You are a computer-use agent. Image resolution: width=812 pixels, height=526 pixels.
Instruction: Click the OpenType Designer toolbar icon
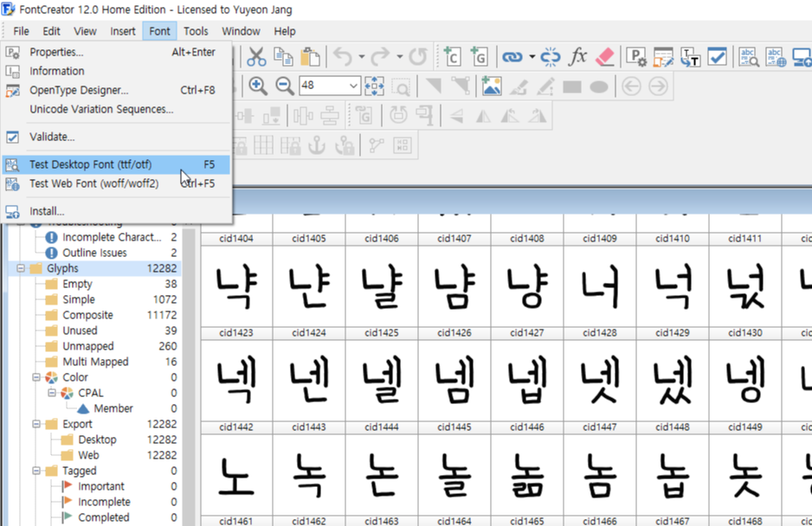pyautogui.click(x=663, y=57)
